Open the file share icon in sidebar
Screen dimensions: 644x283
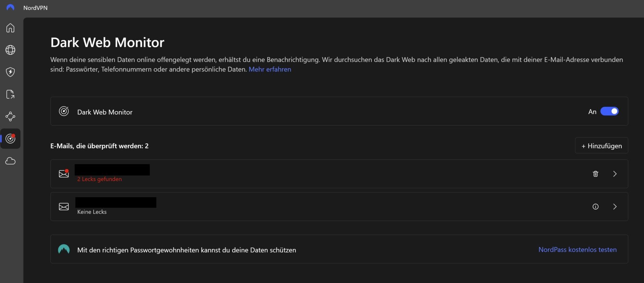click(x=10, y=94)
